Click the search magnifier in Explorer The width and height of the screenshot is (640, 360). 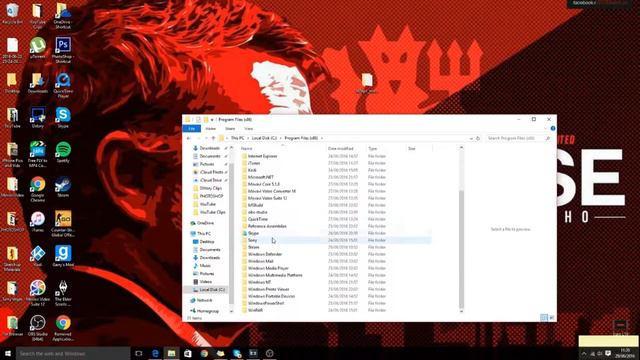click(x=548, y=138)
